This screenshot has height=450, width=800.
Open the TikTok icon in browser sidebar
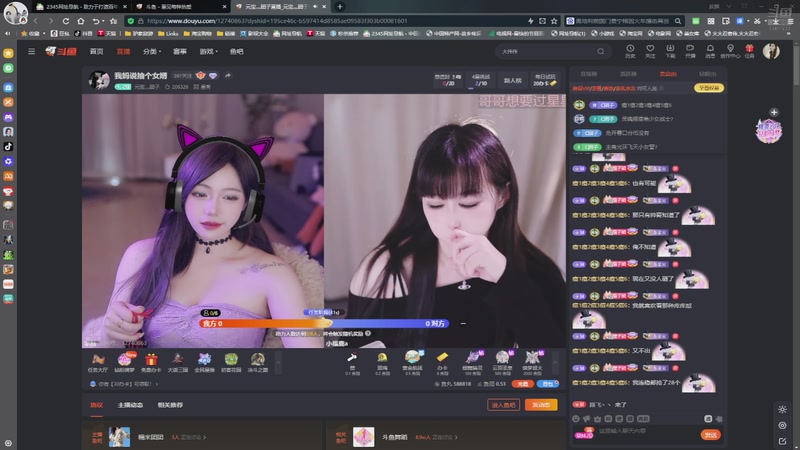tap(8, 146)
